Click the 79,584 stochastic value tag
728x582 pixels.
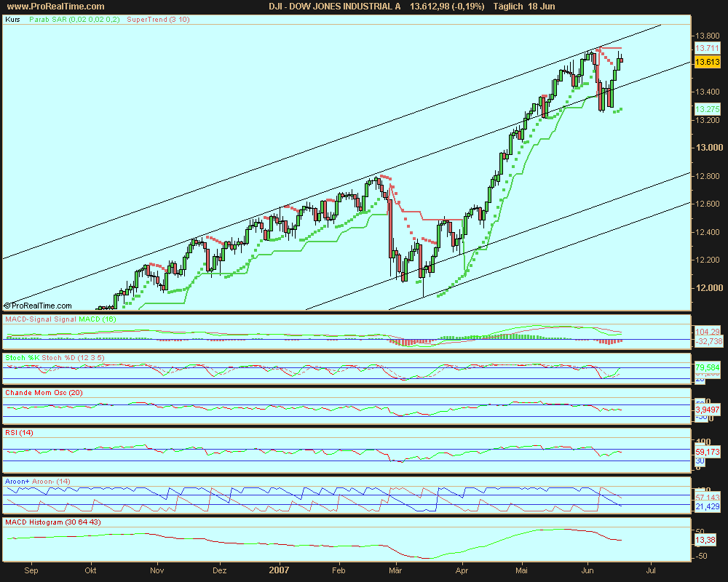tap(708, 367)
